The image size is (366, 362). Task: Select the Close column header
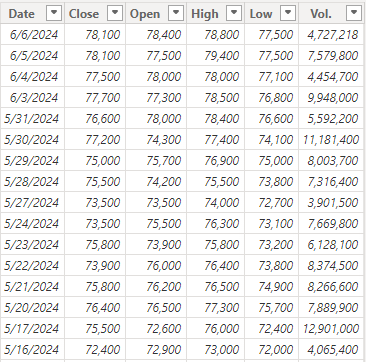95,13
